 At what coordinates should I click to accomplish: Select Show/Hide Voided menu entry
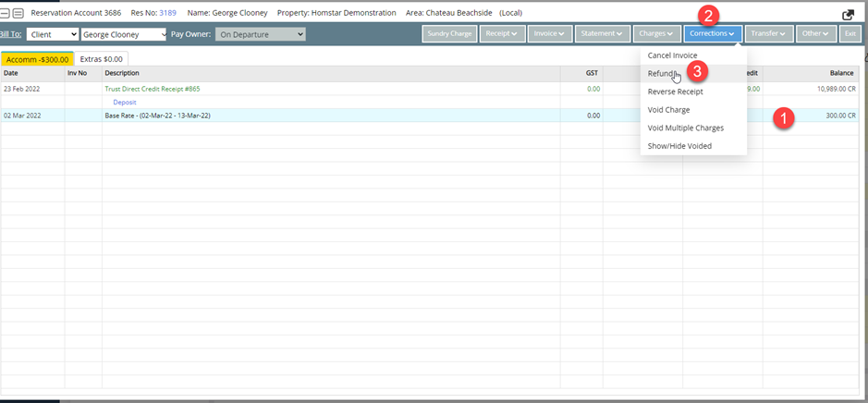(x=679, y=146)
